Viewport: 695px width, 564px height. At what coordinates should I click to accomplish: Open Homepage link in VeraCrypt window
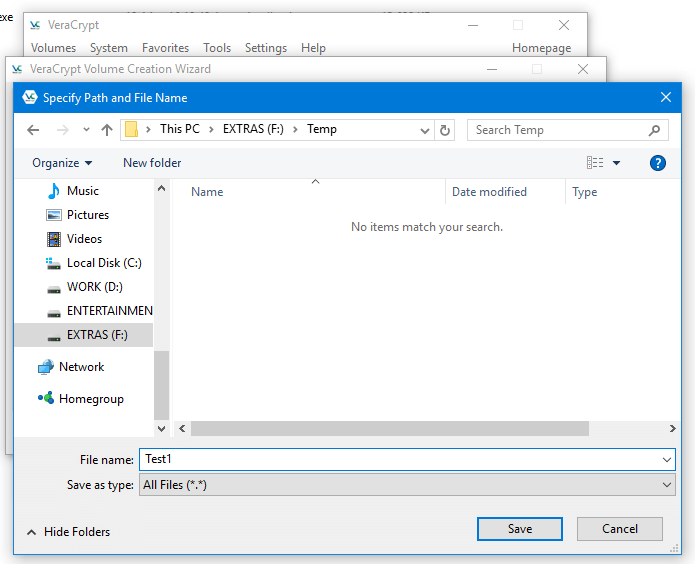point(542,48)
